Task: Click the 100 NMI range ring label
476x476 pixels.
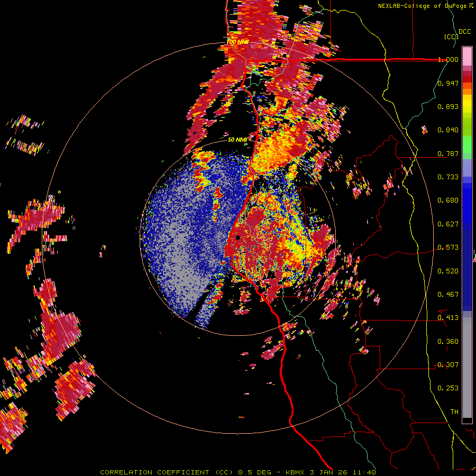Action: pyautogui.click(x=237, y=42)
